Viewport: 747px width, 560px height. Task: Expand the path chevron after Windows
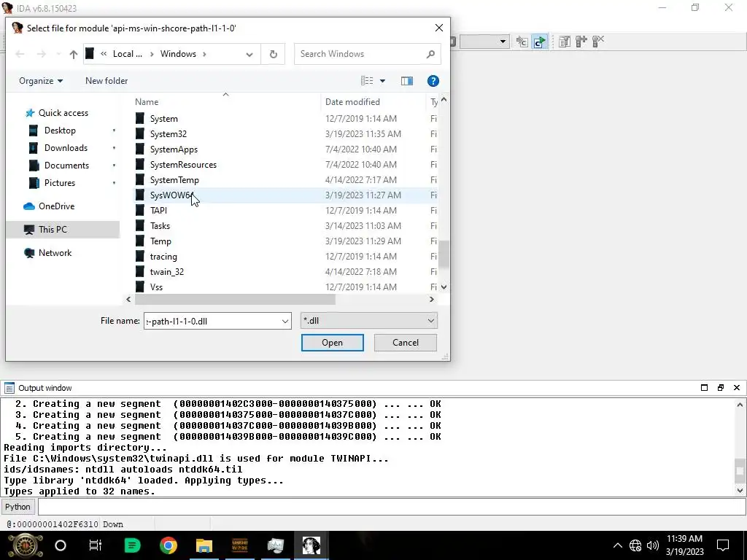204,54
